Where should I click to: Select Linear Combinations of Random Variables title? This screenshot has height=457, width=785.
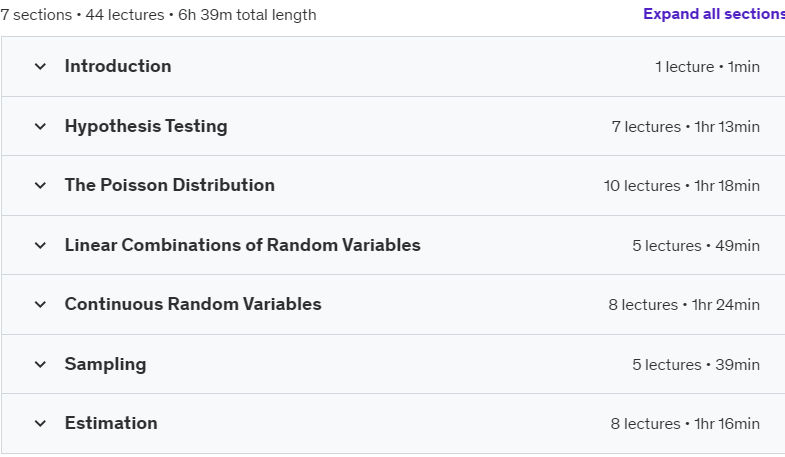point(243,245)
